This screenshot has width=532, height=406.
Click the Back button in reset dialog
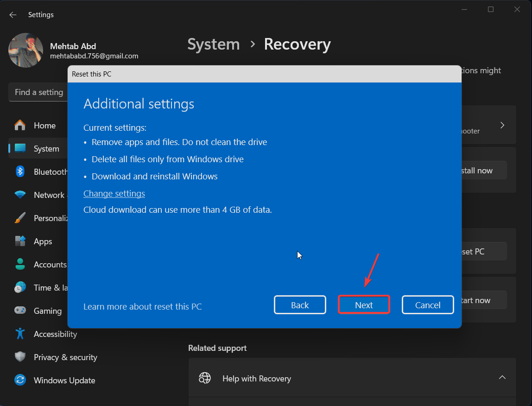(x=300, y=305)
